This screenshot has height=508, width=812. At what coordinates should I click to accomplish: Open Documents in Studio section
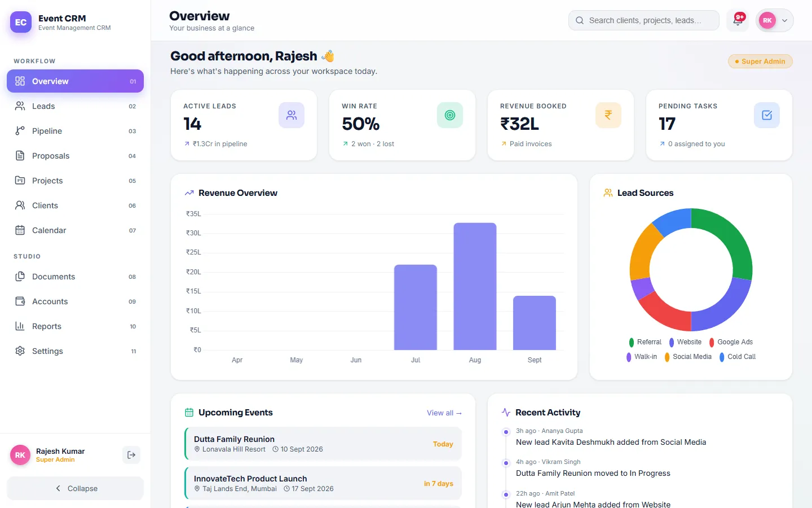[x=75, y=277]
